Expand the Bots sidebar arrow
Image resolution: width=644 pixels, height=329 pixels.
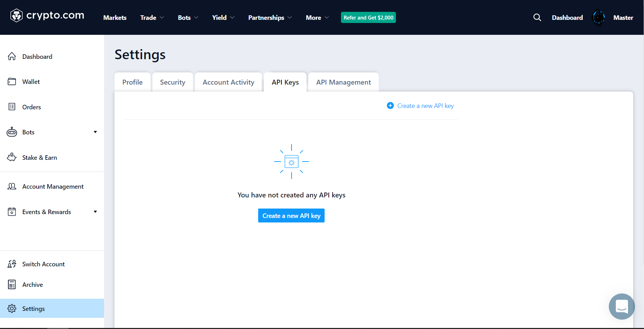95,132
